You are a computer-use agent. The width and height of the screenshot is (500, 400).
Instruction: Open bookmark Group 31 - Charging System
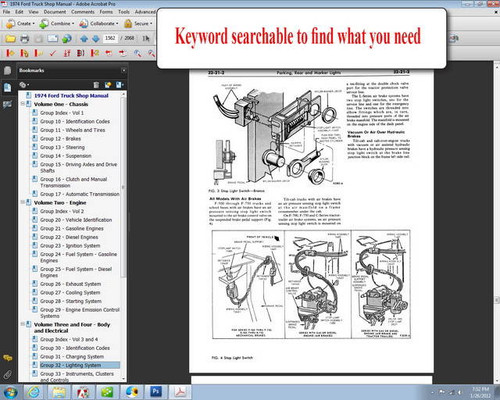(x=72, y=357)
